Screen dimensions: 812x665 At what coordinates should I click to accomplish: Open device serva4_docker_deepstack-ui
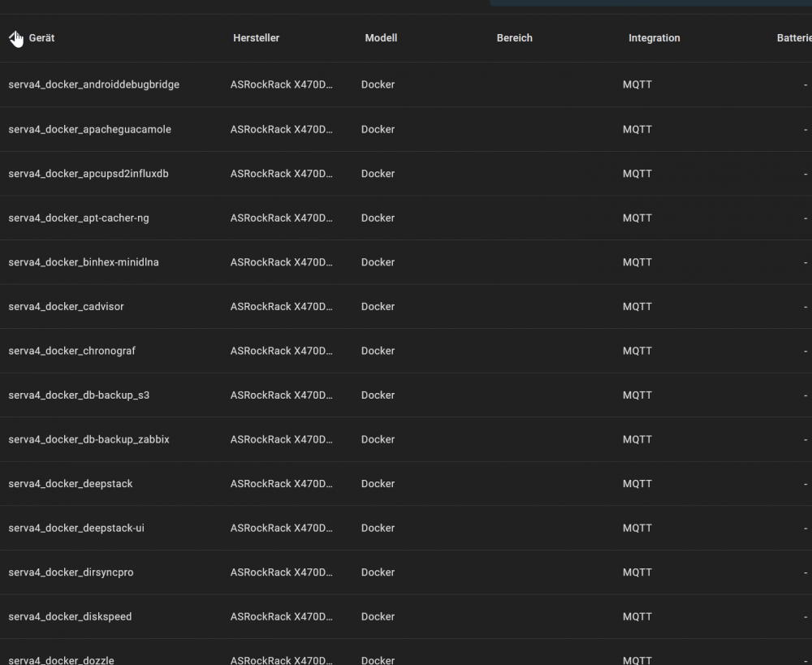(76, 529)
